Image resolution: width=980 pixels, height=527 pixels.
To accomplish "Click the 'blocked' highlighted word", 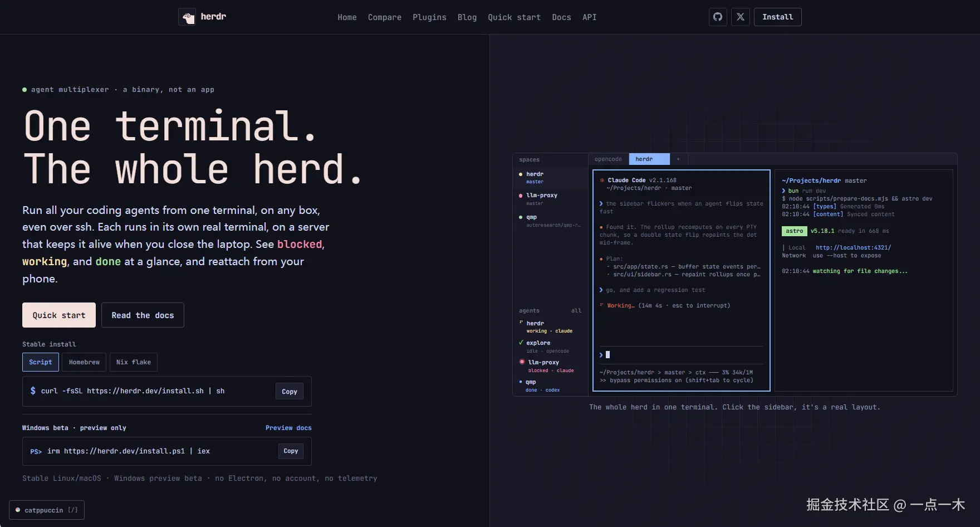I will click(x=300, y=244).
